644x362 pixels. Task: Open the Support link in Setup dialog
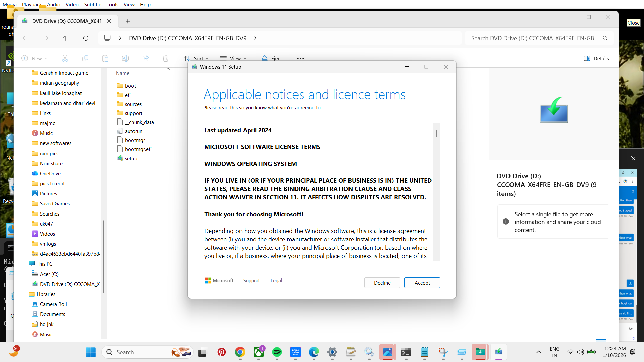coord(251,281)
